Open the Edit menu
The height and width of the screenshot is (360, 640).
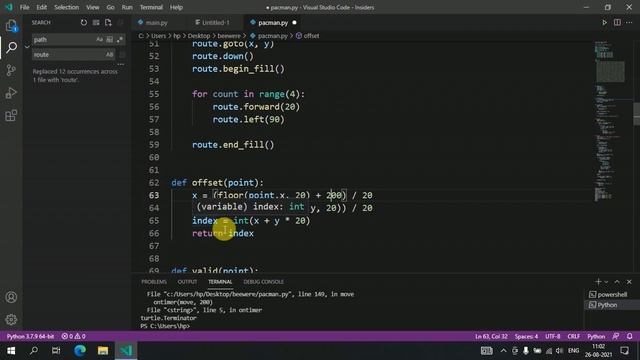(42, 7)
